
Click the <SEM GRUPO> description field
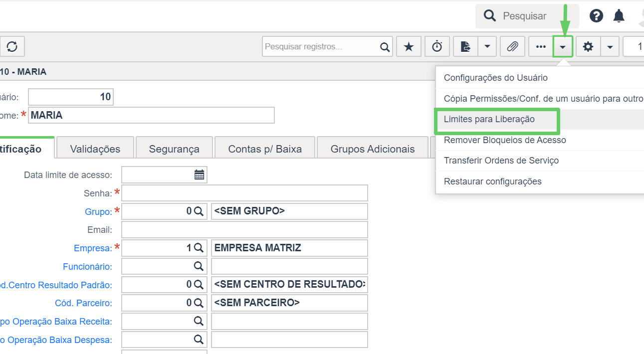pos(289,211)
